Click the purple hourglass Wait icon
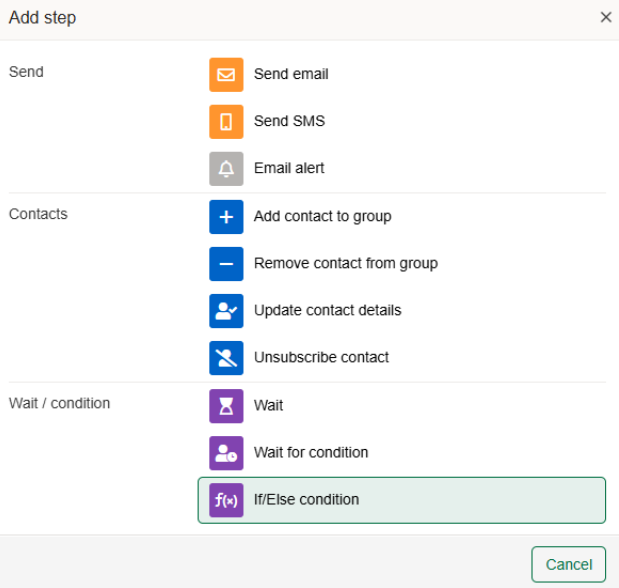The width and height of the screenshot is (619, 588). tap(226, 406)
